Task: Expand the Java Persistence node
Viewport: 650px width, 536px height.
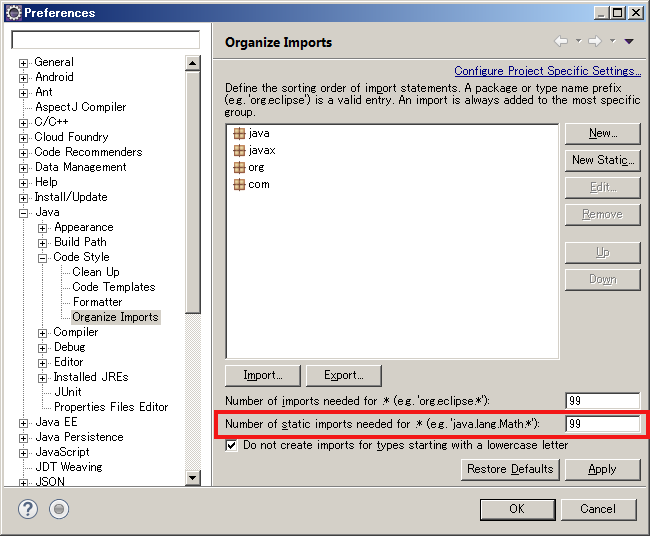Action: click(23, 438)
